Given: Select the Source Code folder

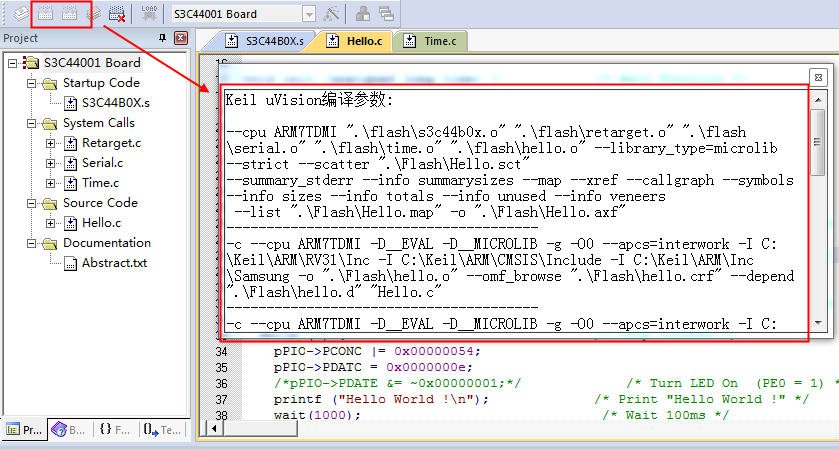Looking at the screenshot, I should pos(100,203).
